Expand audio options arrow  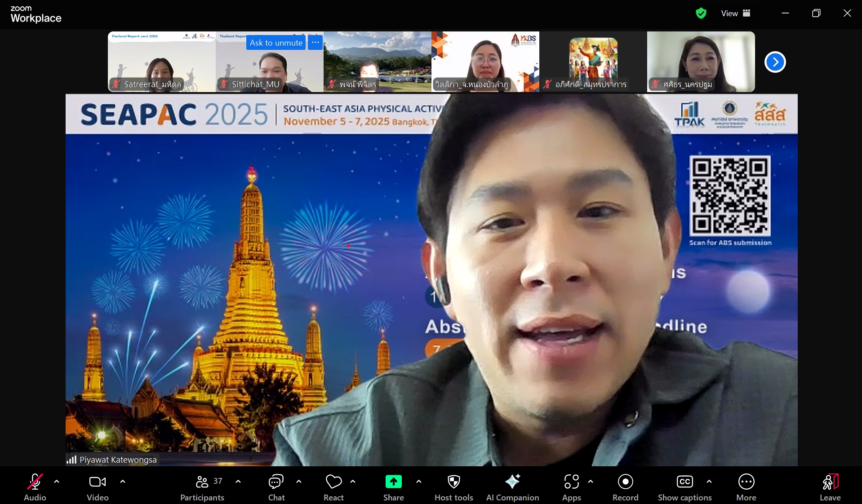(x=57, y=482)
